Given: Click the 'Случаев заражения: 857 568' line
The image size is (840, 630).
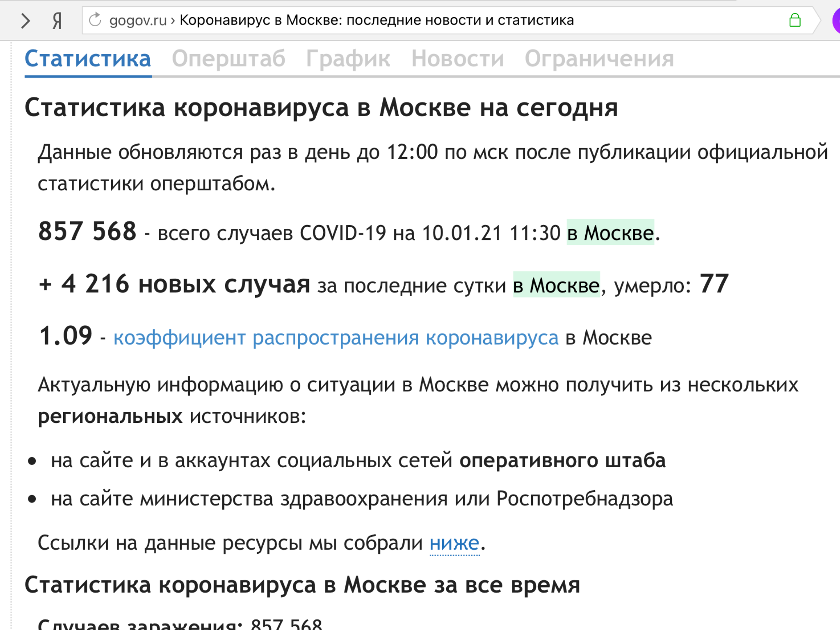Looking at the screenshot, I should tap(180, 624).
